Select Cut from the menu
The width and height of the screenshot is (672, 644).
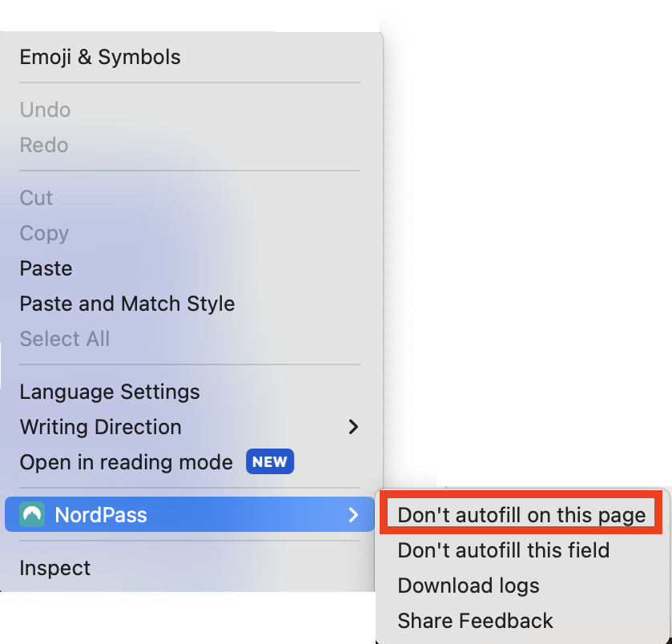click(35, 198)
